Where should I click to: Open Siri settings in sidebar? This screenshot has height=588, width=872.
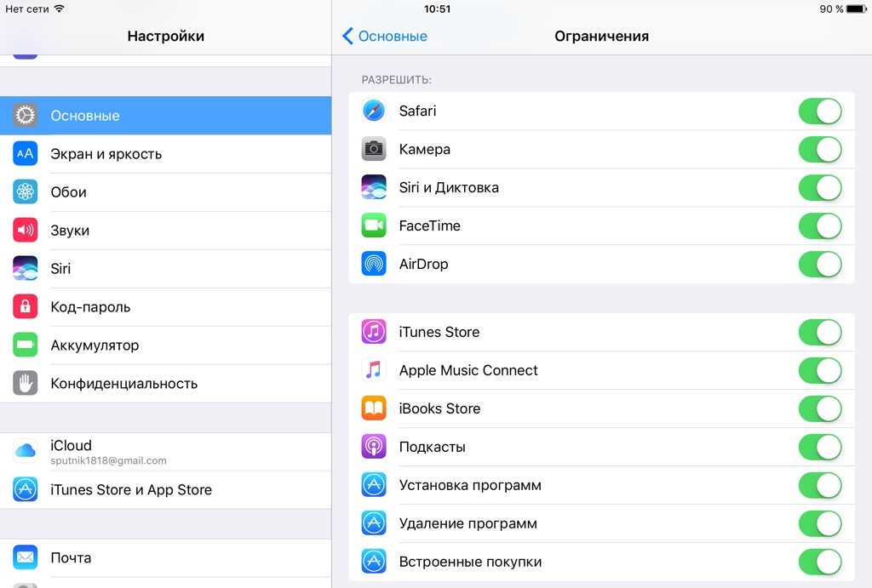coord(166,268)
